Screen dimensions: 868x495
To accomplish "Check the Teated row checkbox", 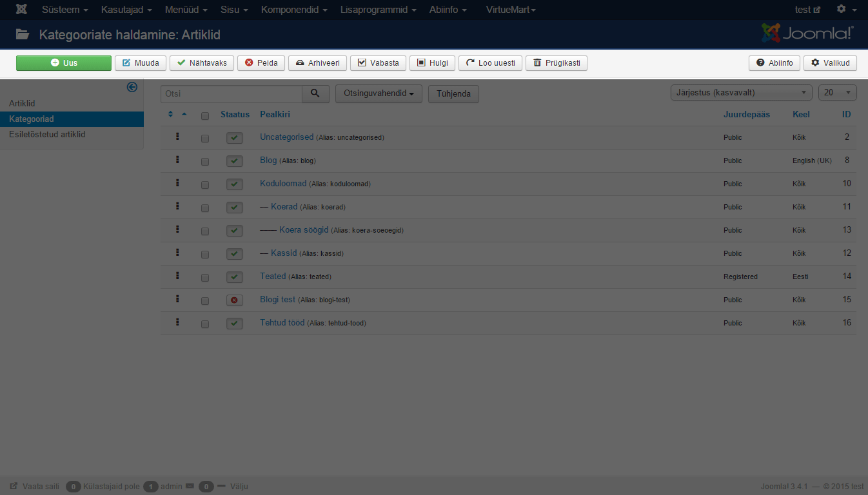I will coord(205,278).
